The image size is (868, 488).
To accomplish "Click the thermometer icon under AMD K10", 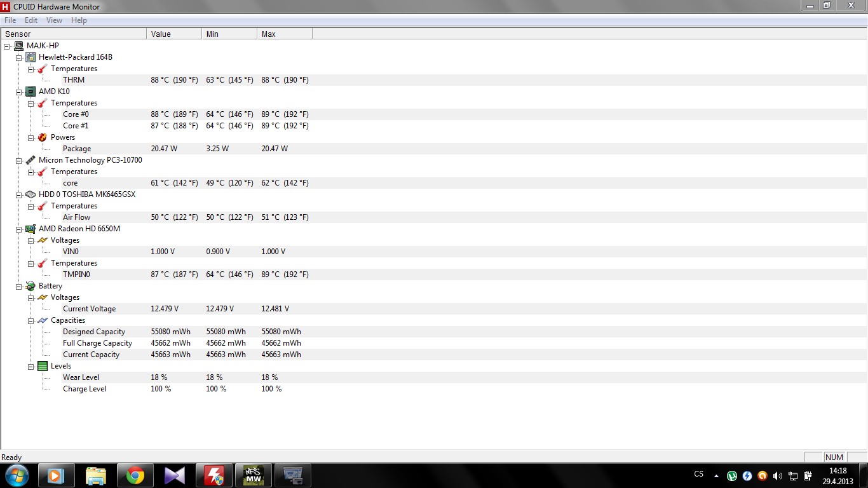I will click(43, 103).
